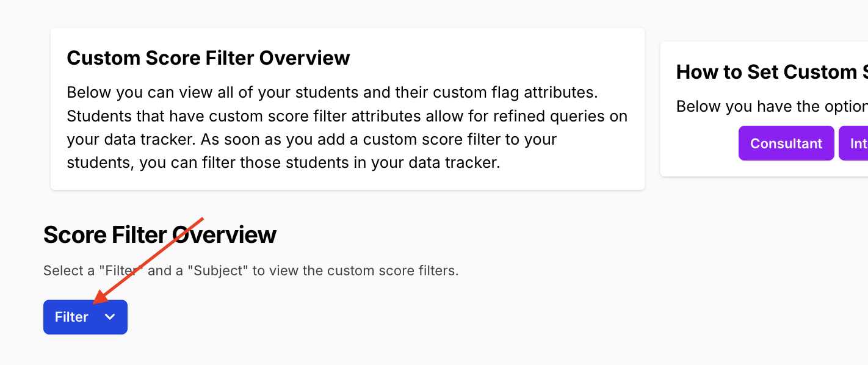Screen dimensions: 868x365
Task: Open the blue Filter dropdown
Action: (85, 317)
